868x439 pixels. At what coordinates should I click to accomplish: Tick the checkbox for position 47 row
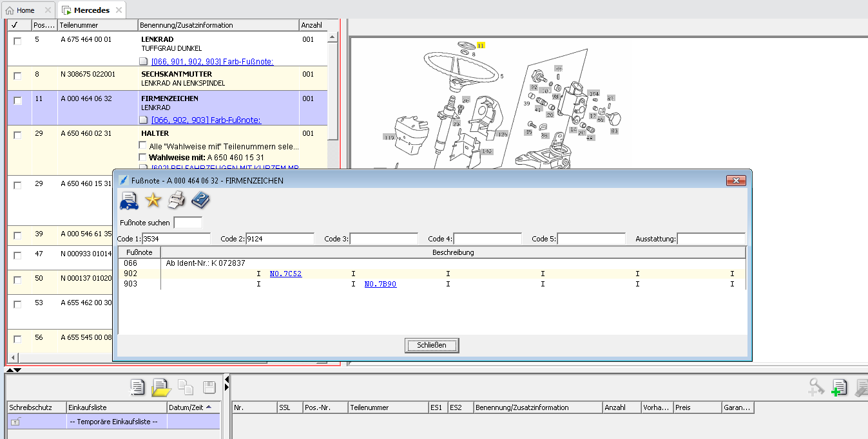click(x=17, y=256)
